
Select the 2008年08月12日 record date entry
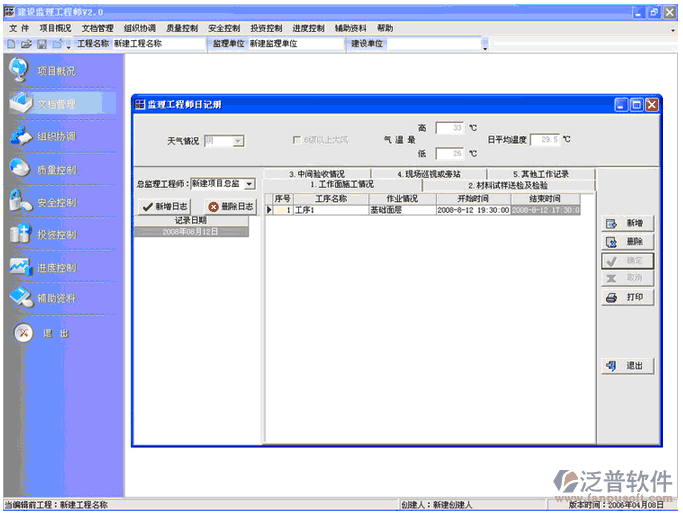tap(190, 231)
